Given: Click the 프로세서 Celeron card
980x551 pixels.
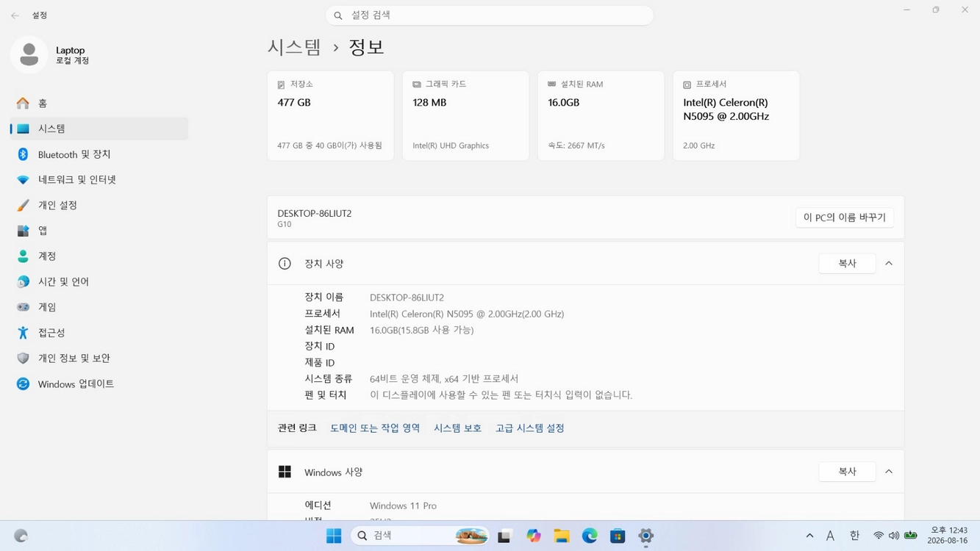Looking at the screenshot, I should point(736,115).
